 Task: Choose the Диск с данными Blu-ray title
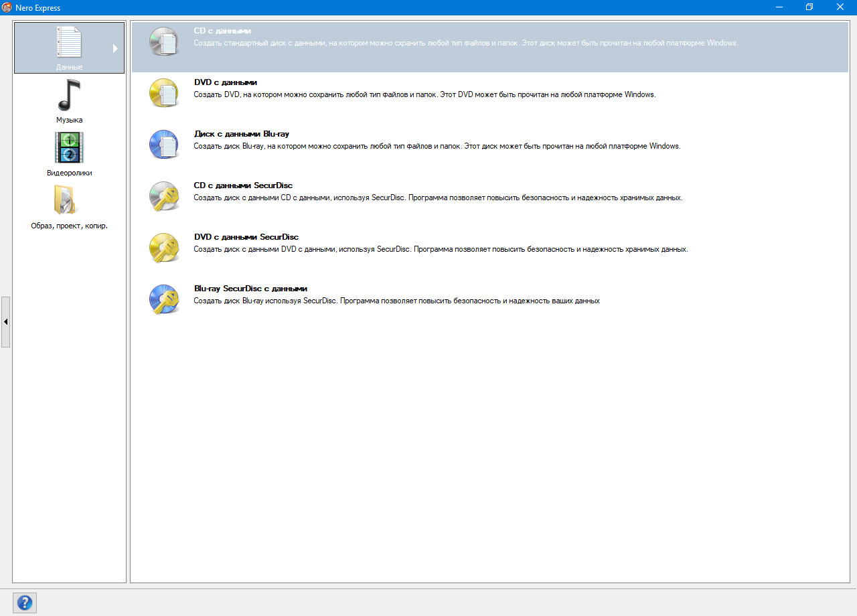(241, 134)
